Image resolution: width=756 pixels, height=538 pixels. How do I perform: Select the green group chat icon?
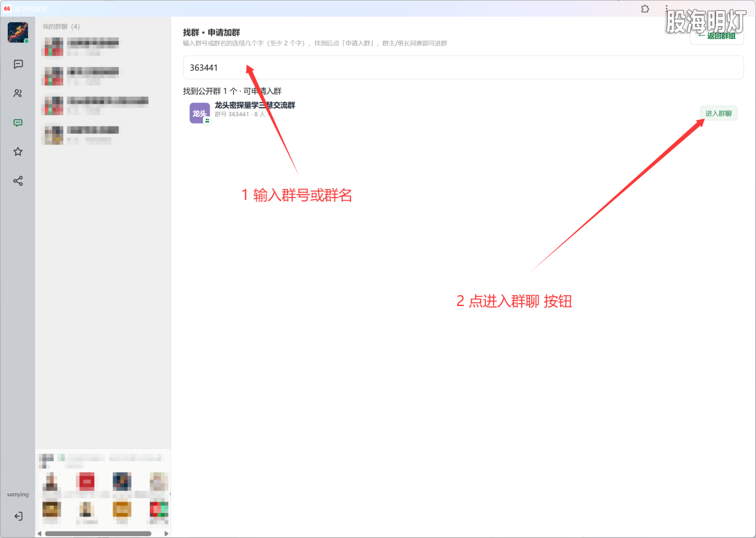18,123
